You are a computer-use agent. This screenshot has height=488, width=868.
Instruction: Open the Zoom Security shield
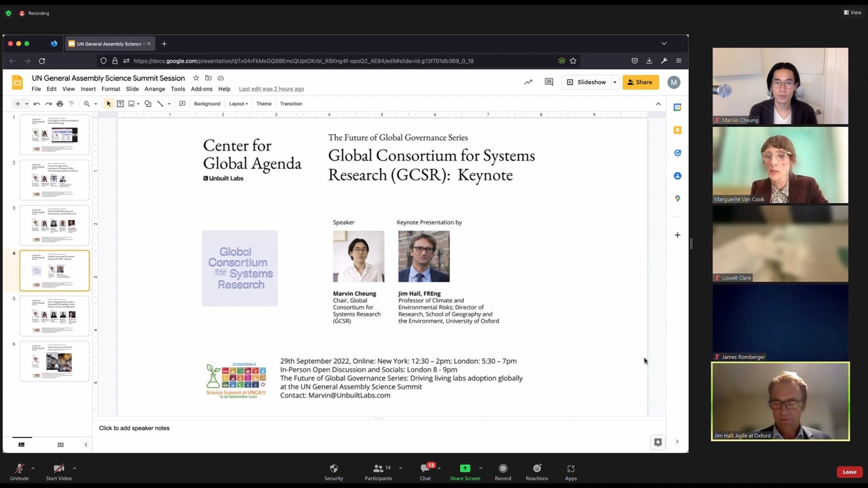coord(333,472)
